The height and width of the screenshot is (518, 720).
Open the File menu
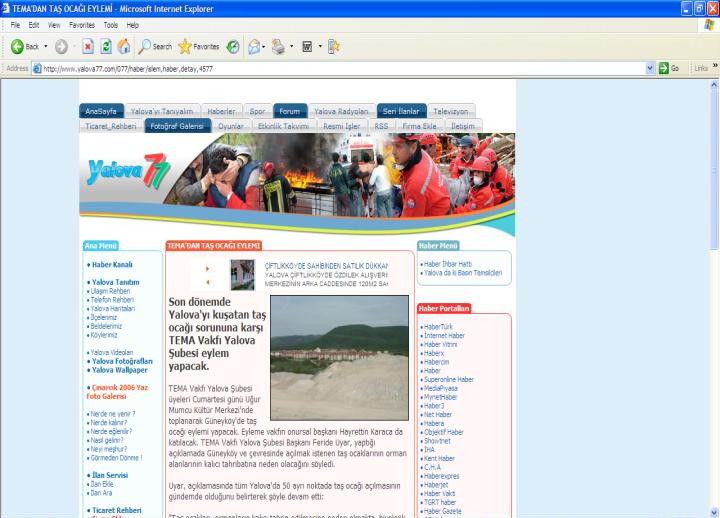click(x=15, y=25)
